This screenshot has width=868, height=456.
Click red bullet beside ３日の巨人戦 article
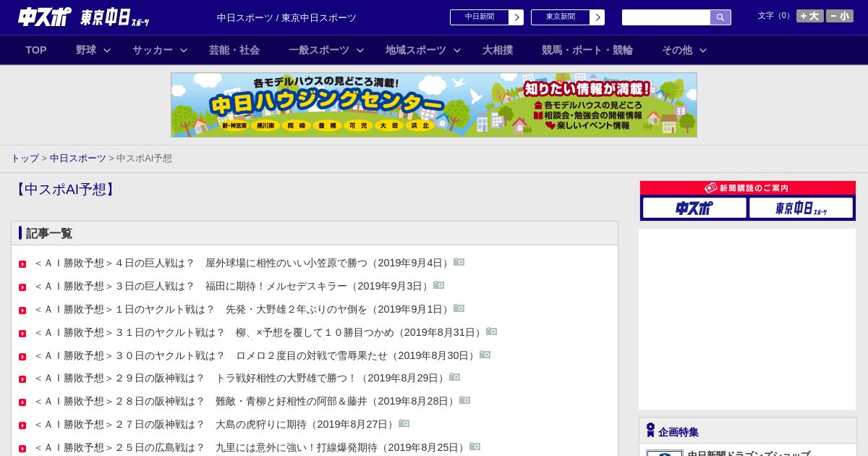pos(22,287)
